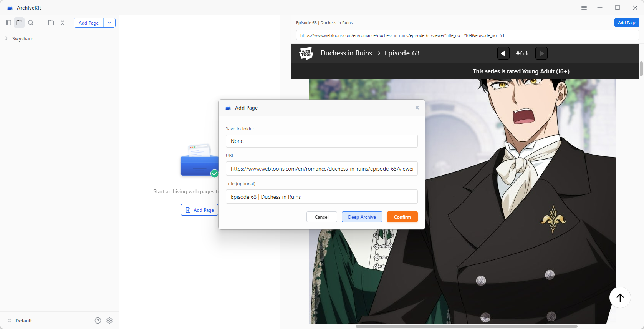Click the Webtoon logo icon

(306, 53)
